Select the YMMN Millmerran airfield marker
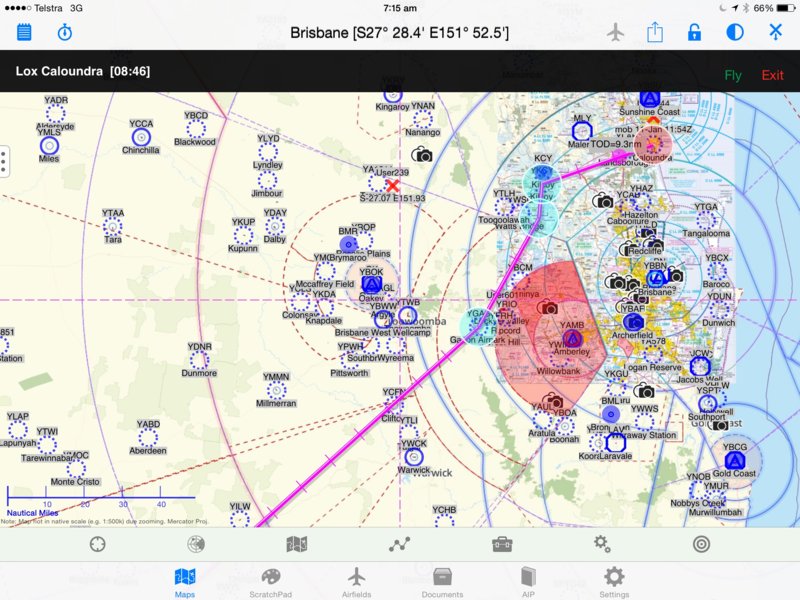Image resolution: width=800 pixels, height=600 pixels. [276, 390]
